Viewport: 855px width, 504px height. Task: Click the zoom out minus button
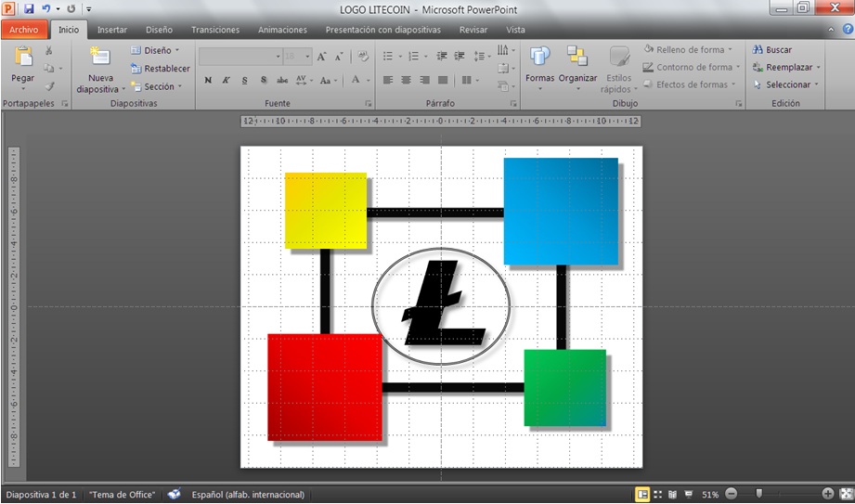click(732, 494)
